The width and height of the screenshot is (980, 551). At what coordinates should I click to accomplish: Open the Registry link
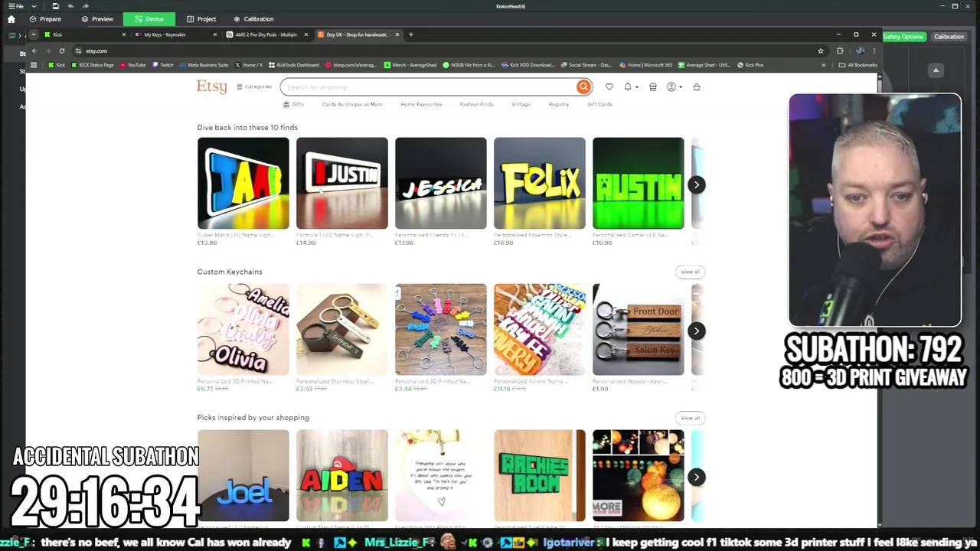pos(559,104)
